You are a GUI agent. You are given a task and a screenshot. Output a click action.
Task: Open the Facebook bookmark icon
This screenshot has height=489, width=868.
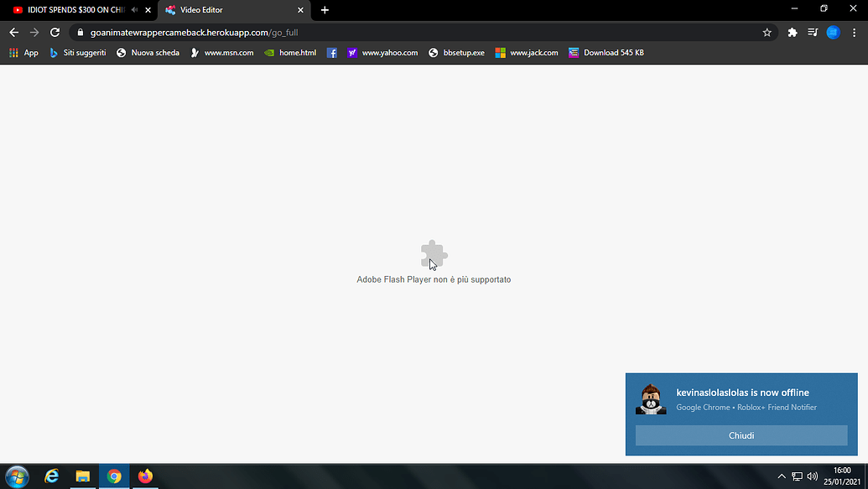(x=331, y=52)
